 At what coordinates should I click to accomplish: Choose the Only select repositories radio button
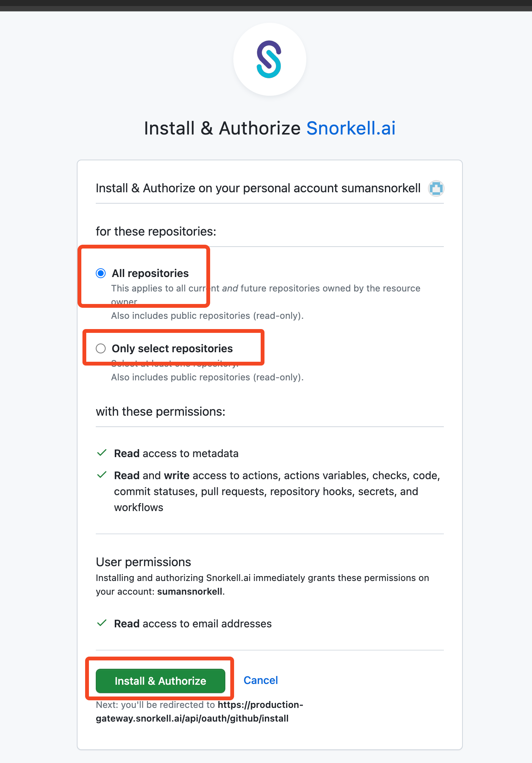pyautogui.click(x=101, y=348)
